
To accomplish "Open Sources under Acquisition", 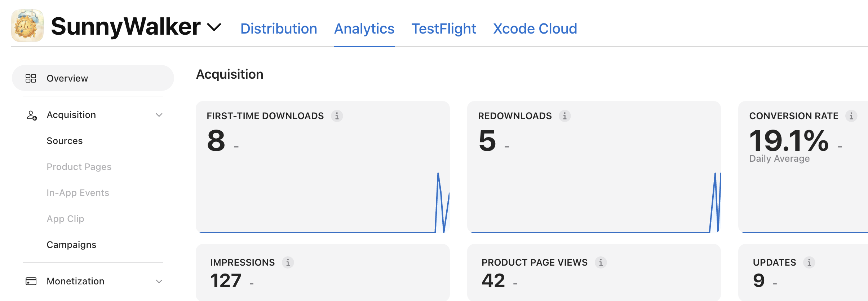I will [x=65, y=141].
